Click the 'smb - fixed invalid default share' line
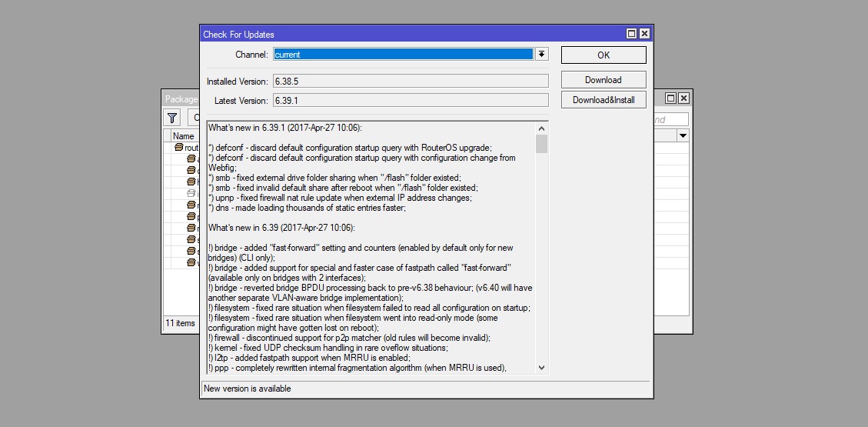Screen dimensions: 868x427 point(343,188)
